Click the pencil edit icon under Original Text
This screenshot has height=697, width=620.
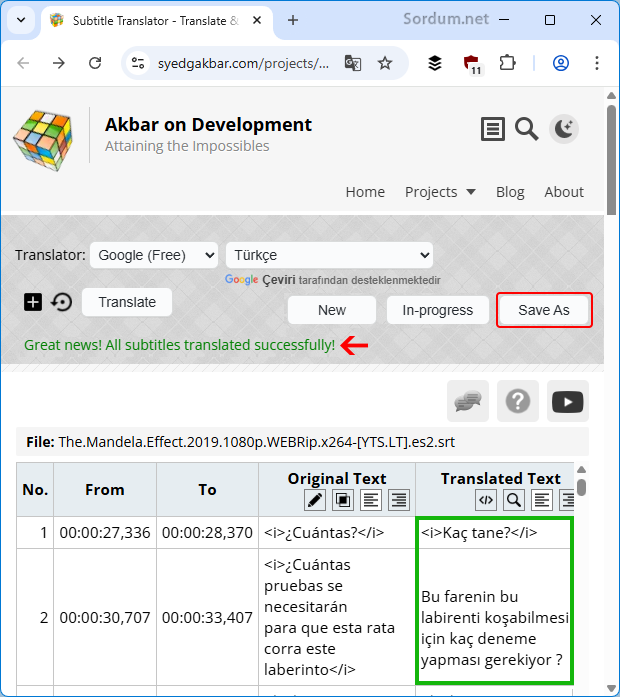tap(315, 500)
